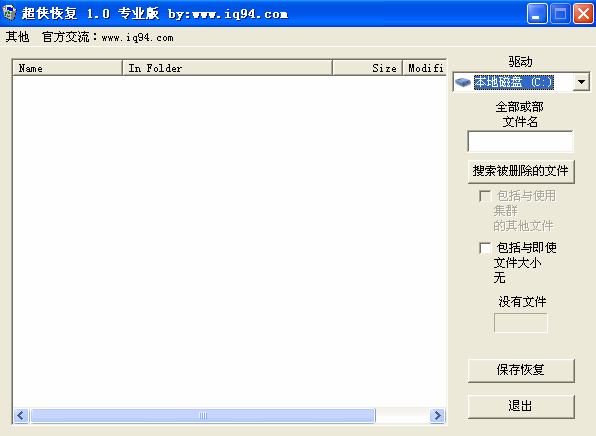Sort list by the Name column header
Viewport: 596px width, 436px height.
point(68,68)
